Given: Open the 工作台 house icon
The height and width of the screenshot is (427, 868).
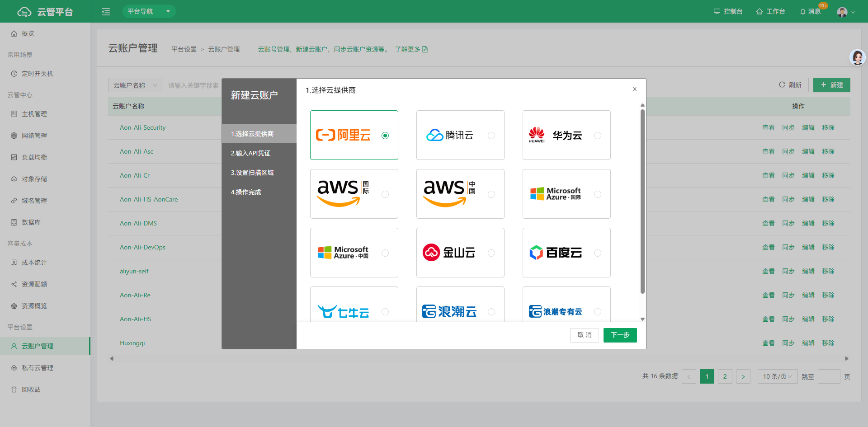Looking at the screenshot, I should coord(759,11).
